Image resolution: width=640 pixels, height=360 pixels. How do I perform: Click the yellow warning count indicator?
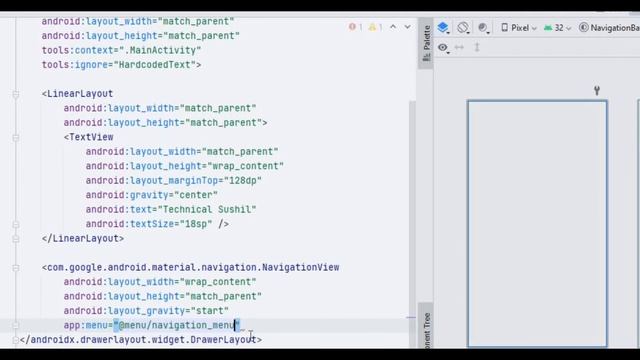click(376, 27)
